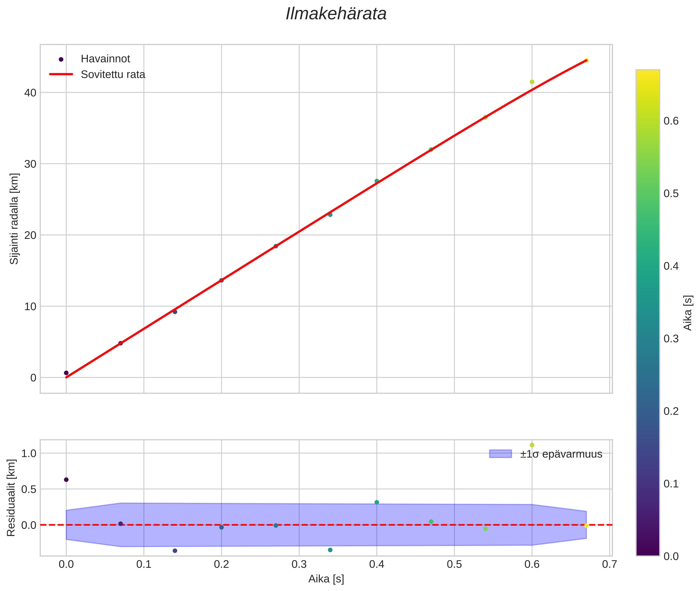Click the observation point at 0.6 seconds
Screen dimensions: 700x591
(532, 82)
